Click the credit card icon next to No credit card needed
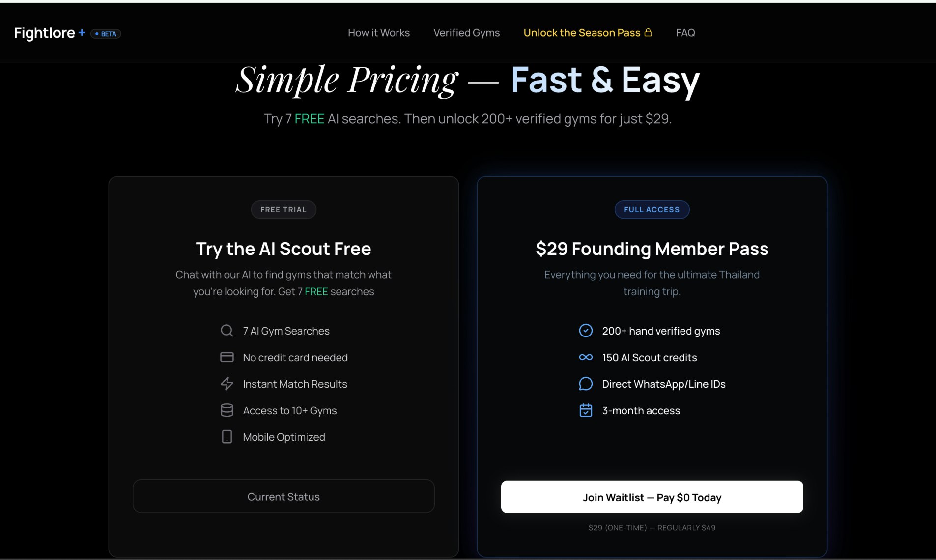Image resolution: width=936 pixels, height=560 pixels. click(x=227, y=357)
